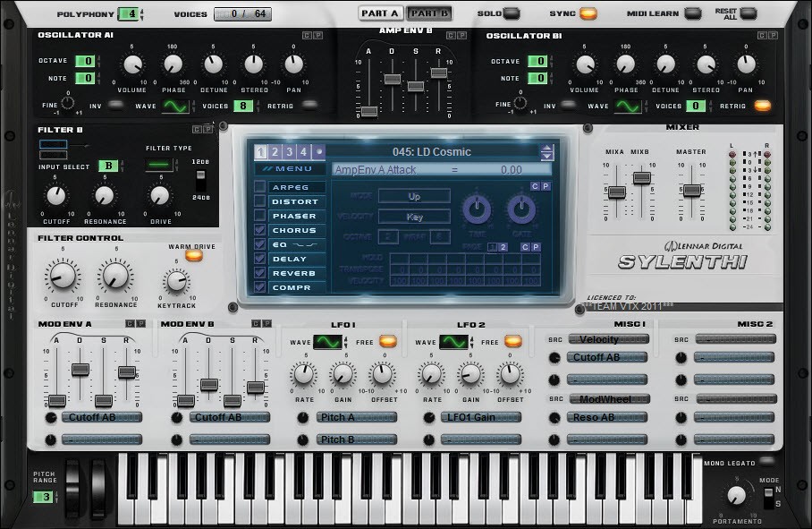This screenshot has height=529, width=812.
Task: Click the Oscillator B1 Pan knob
Action: pyautogui.click(x=746, y=64)
